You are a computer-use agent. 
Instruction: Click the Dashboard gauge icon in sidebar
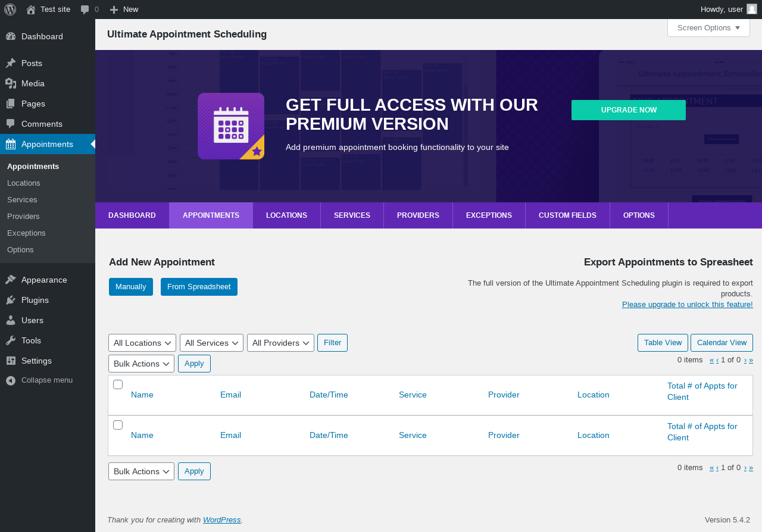[x=11, y=36]
